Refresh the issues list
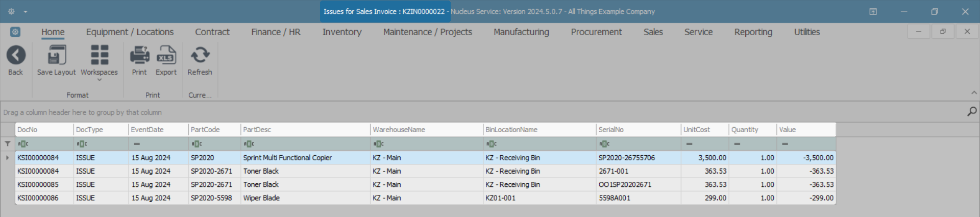 (200, 55)
